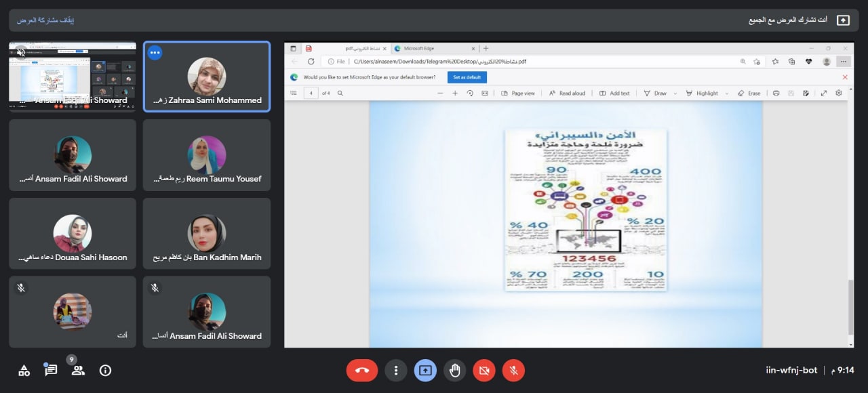This screenshot has height=393, width=868.
Task: Select the Draw tool
Action: (x=655, y=93)
